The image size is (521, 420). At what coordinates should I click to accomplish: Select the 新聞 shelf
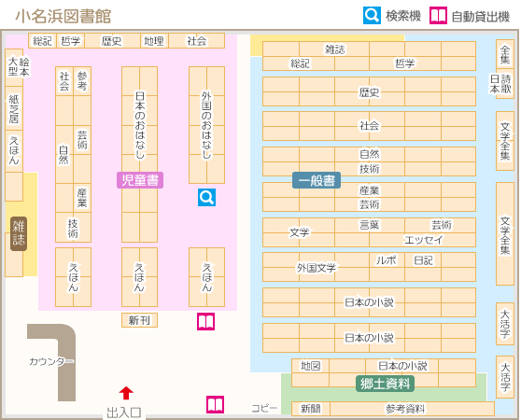[x=311, y=409]
